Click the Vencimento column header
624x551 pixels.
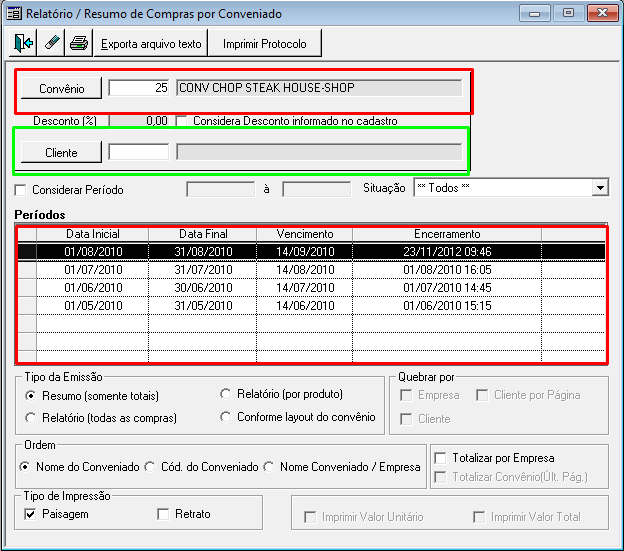coord(305,234)
